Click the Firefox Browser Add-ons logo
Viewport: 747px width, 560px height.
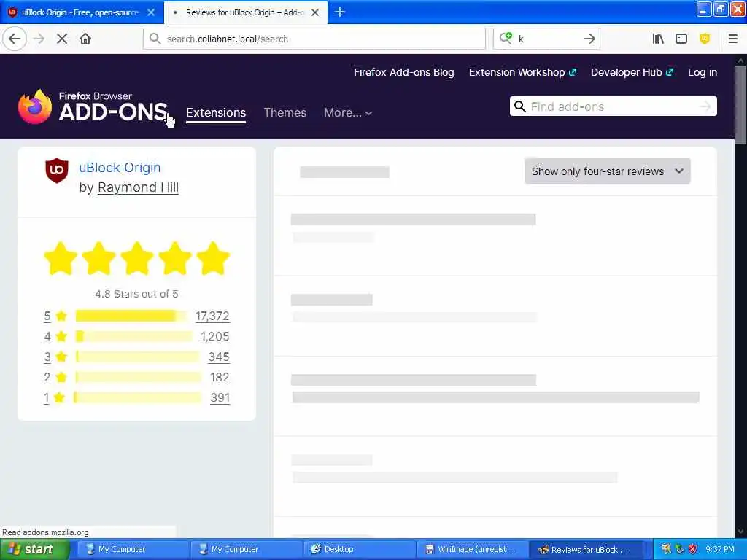point(93,106)
